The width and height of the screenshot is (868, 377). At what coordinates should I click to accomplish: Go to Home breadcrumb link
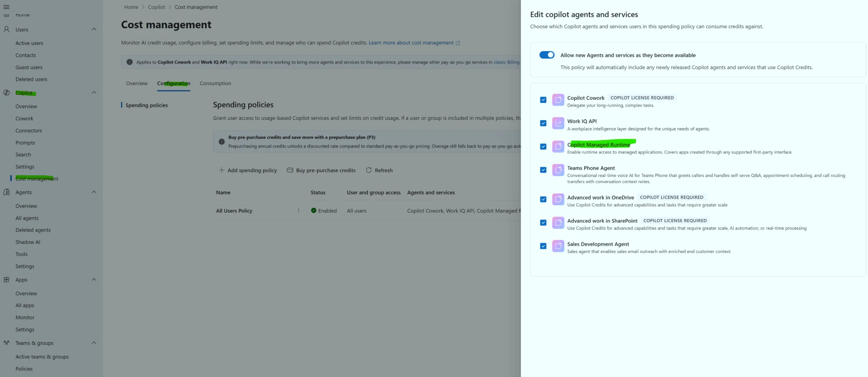pos(131,7)
